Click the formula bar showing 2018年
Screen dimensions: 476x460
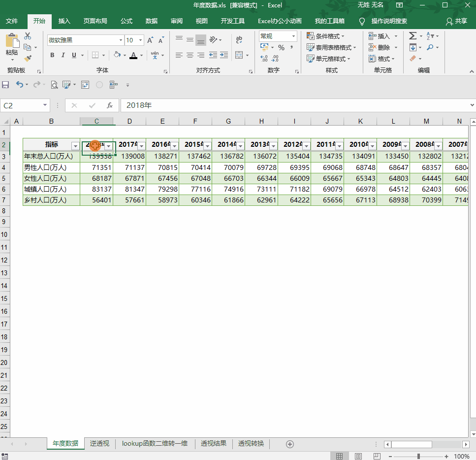point(294,105)
